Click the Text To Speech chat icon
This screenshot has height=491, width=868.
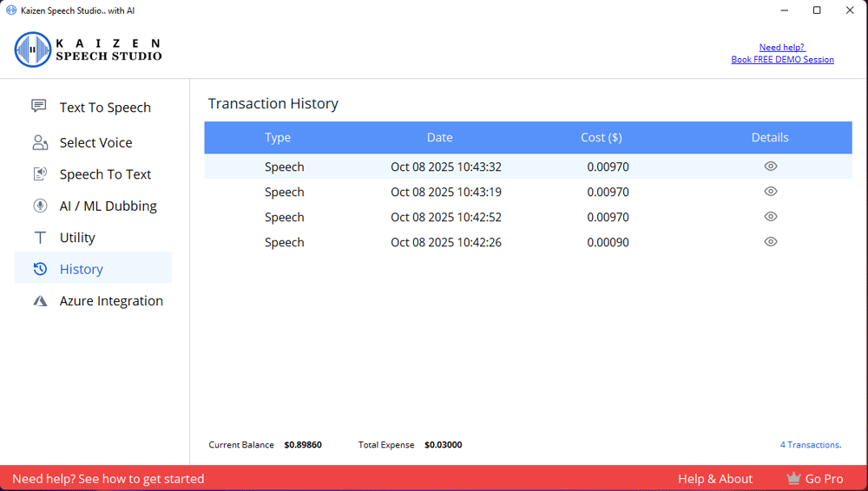coord(39,106)
